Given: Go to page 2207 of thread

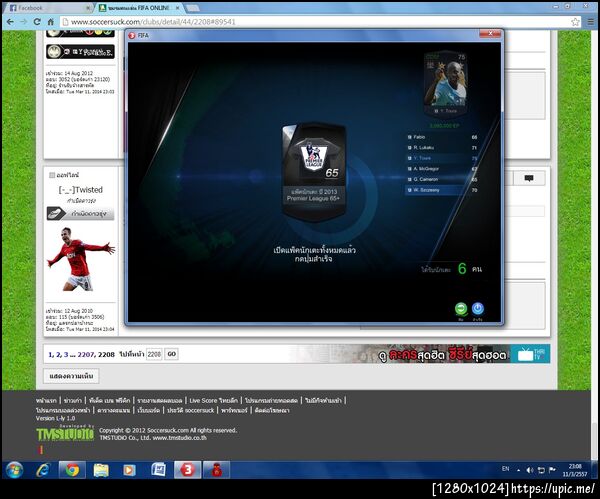Looking at the screenshot, I should (x=86, y=355).
